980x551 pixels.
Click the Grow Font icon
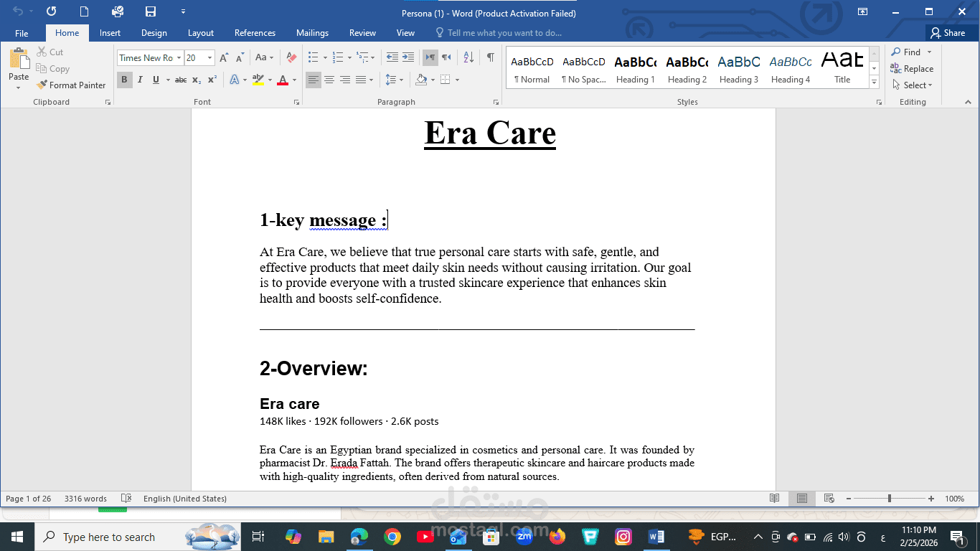tap(224, 57)
